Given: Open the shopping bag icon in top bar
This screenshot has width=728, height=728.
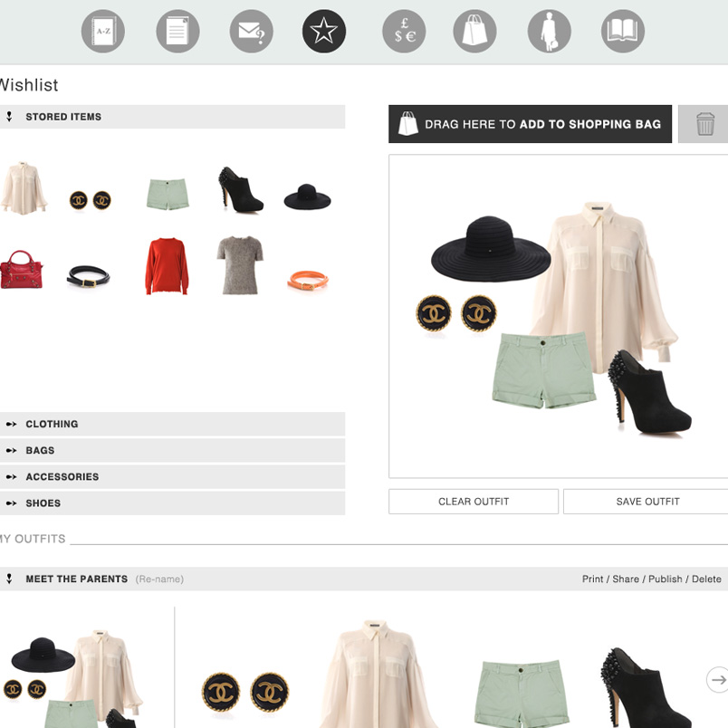Looking at the screenshot, I should [475, 32].
